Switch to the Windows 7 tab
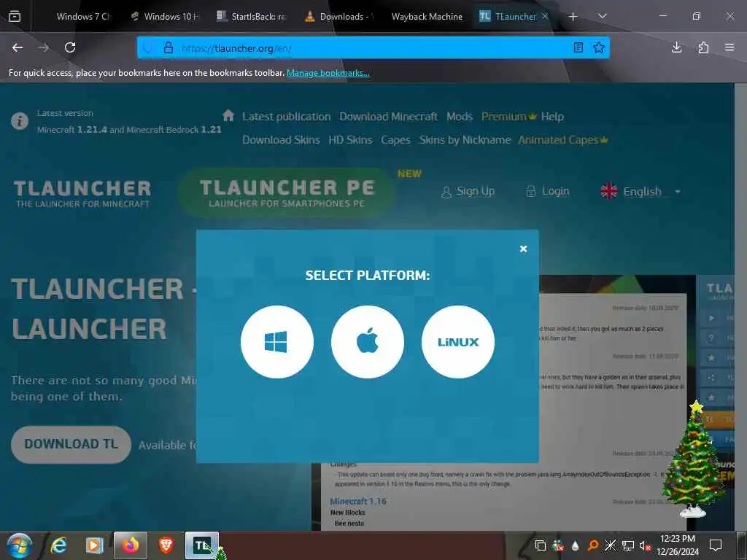The width and height of the screenshot is (747, 560). pyautogui.click(x=83, y=17)
